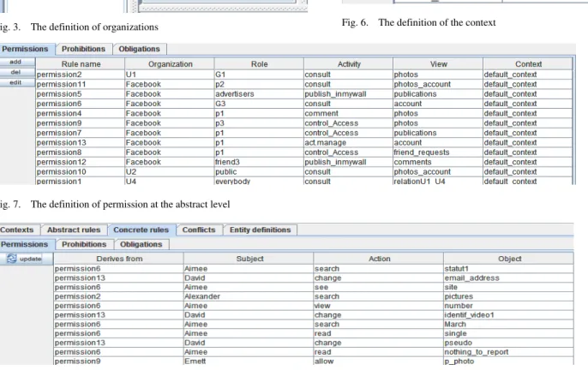Click the public role cell
The height and width of the screenshot is (370, 588).
(x=259, y=172)
